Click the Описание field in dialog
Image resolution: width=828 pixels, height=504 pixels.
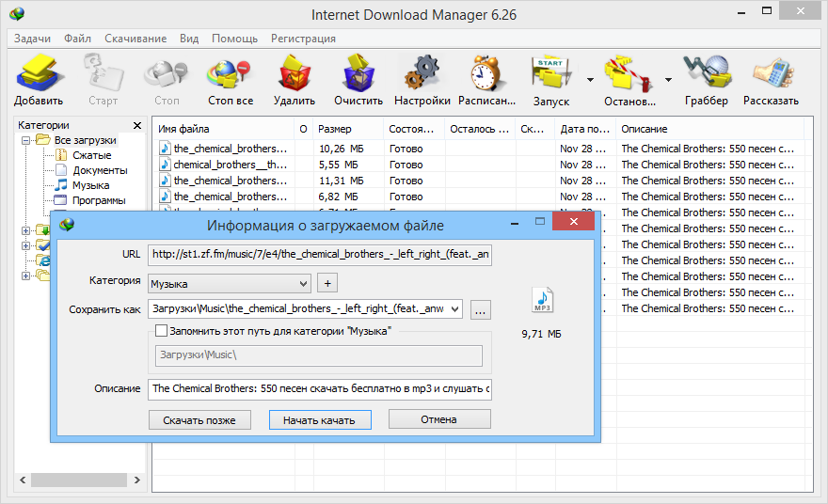320,389
